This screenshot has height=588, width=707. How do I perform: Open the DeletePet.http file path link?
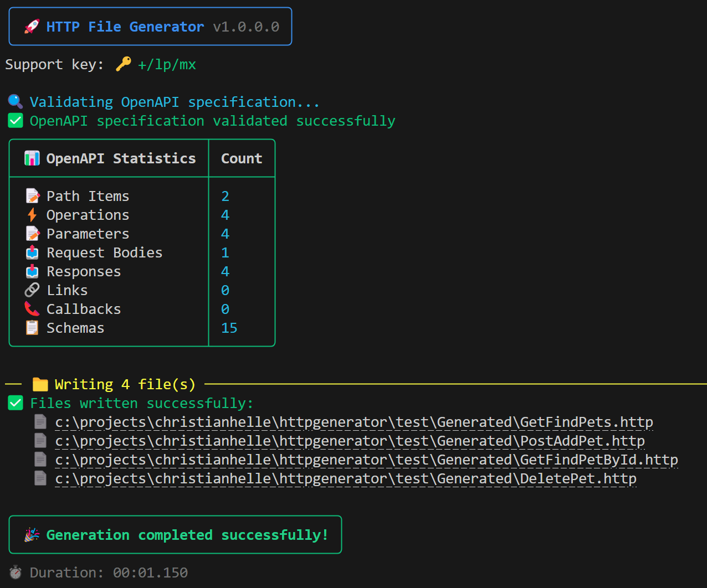pos(346,479)
